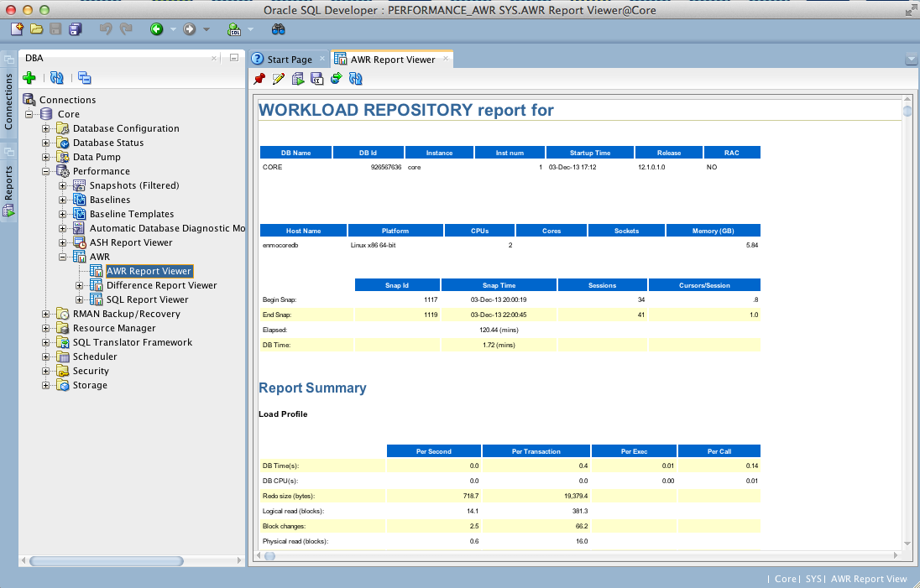920x588 pixels.
Task: Open the Connections side tab
Action: [8, 93]
